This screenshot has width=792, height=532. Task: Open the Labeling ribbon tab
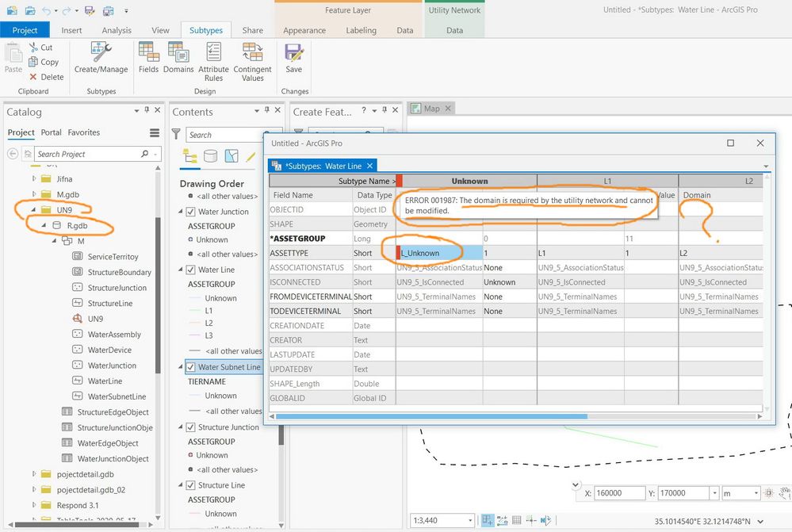click(x=361, y=30)
